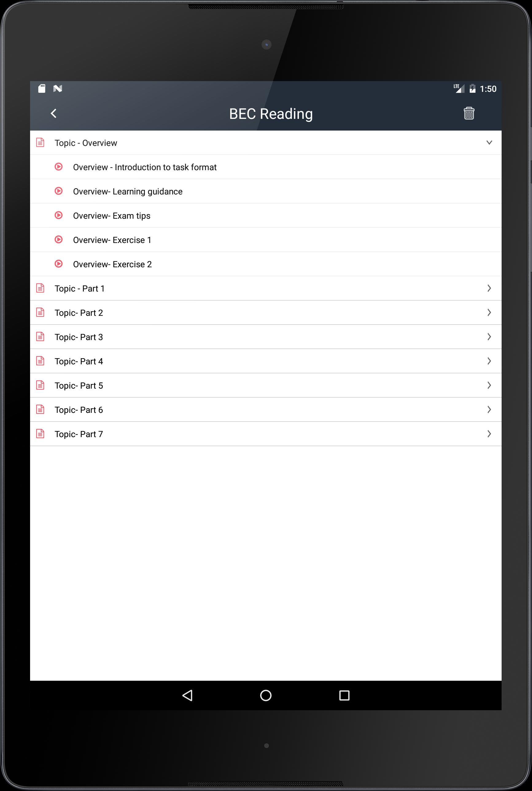Click document icon next to Topic - Part 1
The image size is (532, 791).
click(40, 288)
